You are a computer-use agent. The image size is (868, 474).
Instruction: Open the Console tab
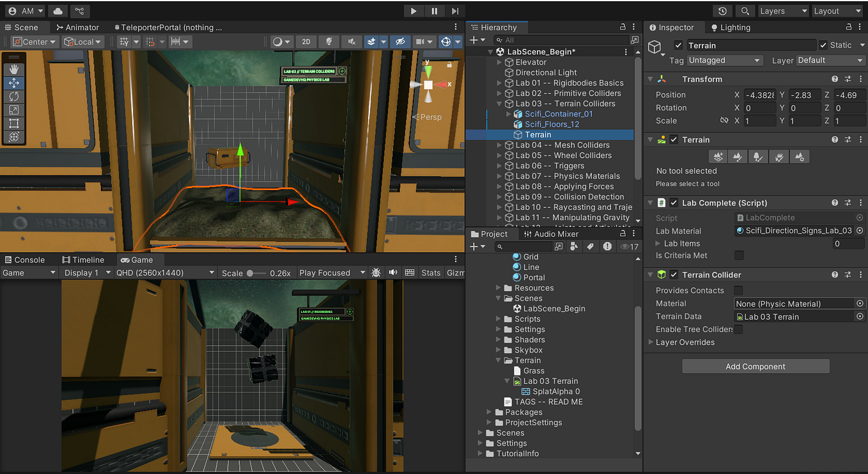[27, 259]
